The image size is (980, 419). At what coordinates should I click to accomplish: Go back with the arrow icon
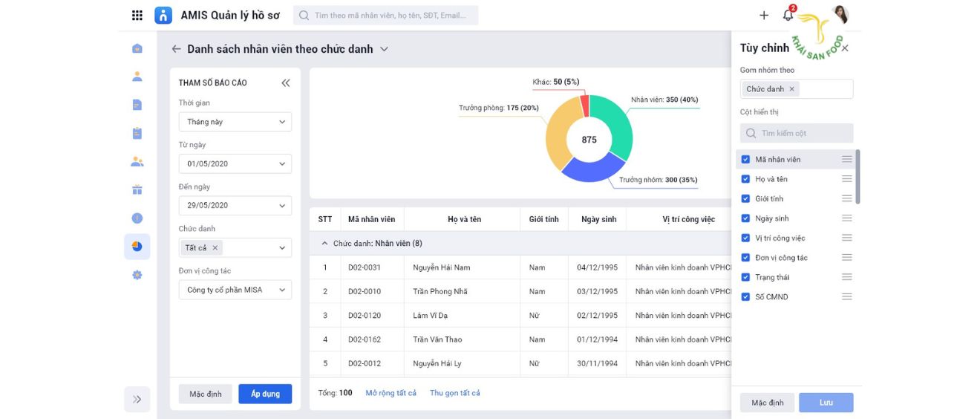click(176, 49)
